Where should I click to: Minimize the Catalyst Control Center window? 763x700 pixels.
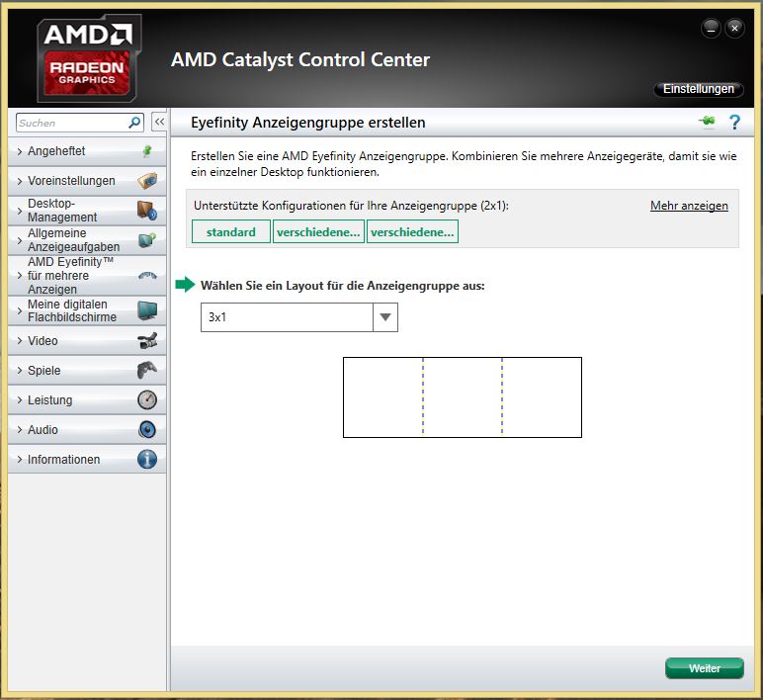(x=711, y=29)
